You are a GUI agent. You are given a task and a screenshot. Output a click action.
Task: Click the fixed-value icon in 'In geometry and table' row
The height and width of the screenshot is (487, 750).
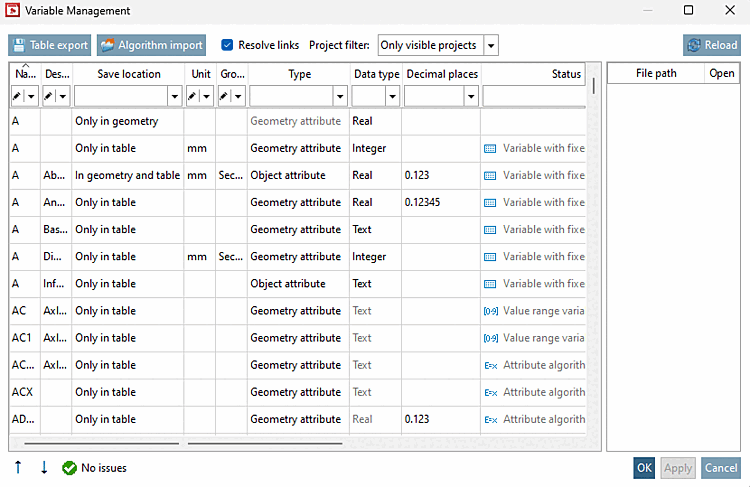490,176
